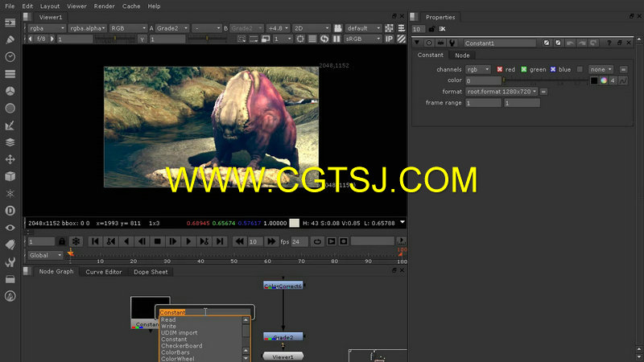Open the Image nodes toolbar icon
Screen dimensions: 644x362
tap(10, 23)
